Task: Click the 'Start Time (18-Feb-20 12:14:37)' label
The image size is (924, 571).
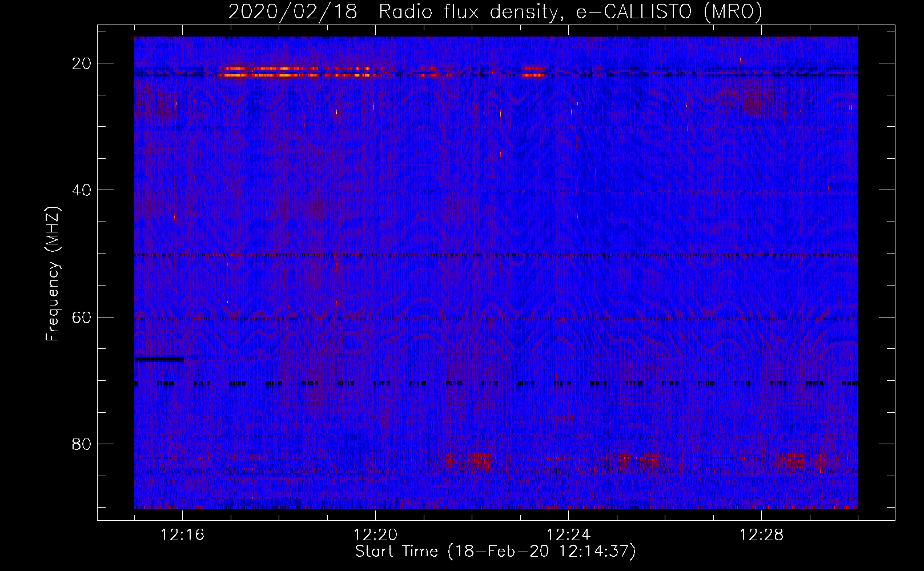Action: coord(495,552)
